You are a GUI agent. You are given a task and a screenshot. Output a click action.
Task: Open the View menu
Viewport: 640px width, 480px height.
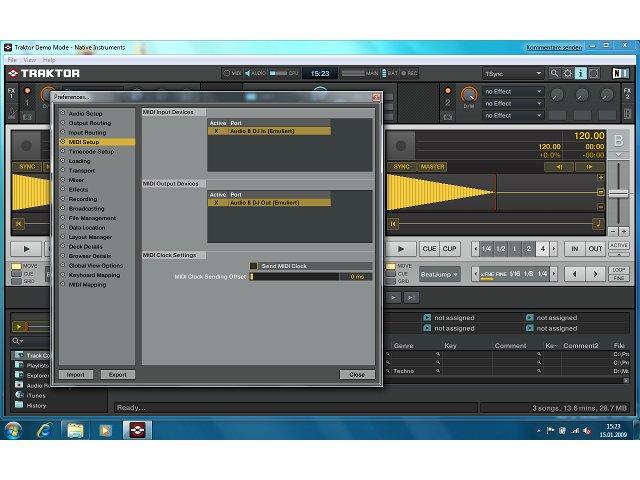[x=29, y=60]
